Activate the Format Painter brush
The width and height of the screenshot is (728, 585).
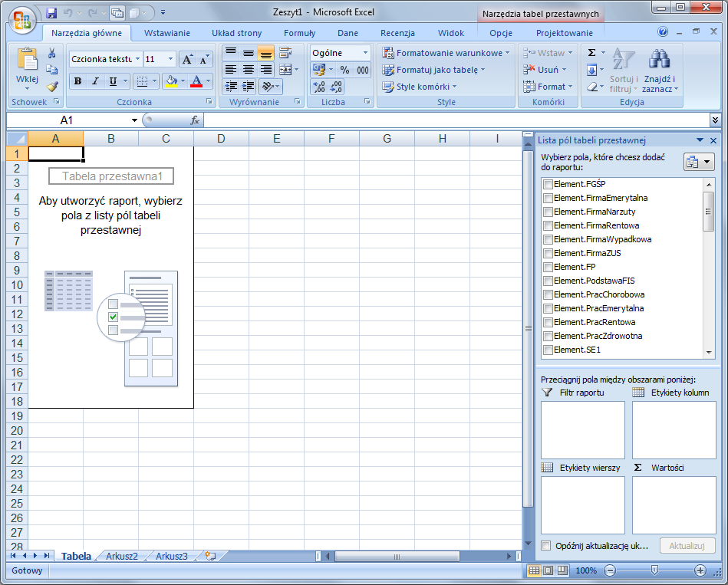point(52,87)
